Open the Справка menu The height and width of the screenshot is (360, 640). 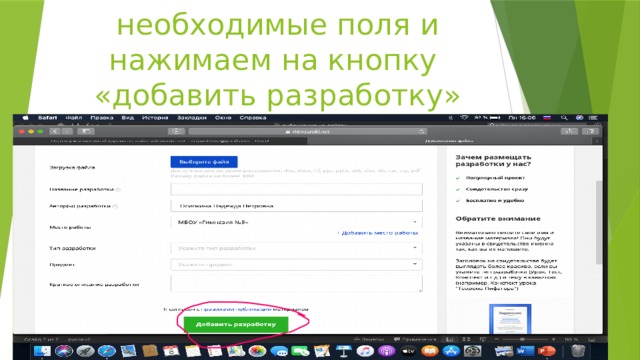[x=253, y=118]
